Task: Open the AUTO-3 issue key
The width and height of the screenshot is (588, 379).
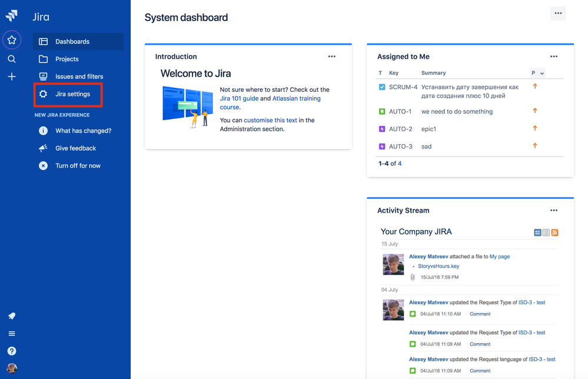Action: 400,146
